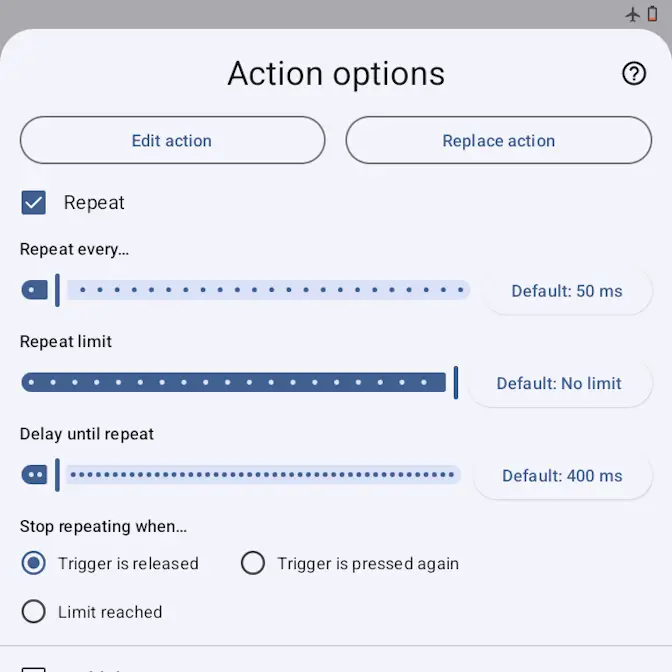Screen dimensions: 672x672
Task: Reset delay to Default: 400 ms
Action: [x=562, y=476]
